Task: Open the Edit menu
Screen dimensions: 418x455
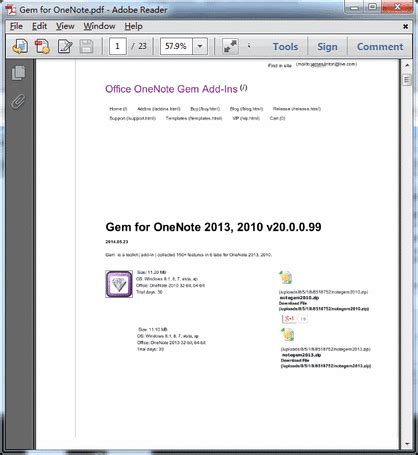Action: pos(39,26)
